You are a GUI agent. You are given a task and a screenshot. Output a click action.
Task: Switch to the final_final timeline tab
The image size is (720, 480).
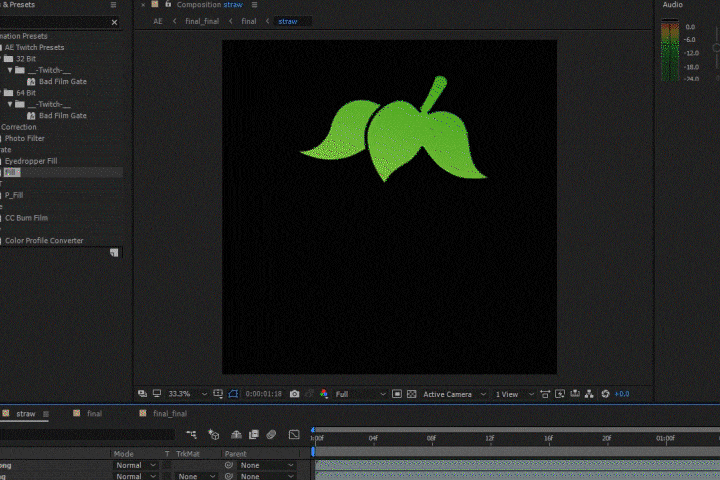[170, 413]
